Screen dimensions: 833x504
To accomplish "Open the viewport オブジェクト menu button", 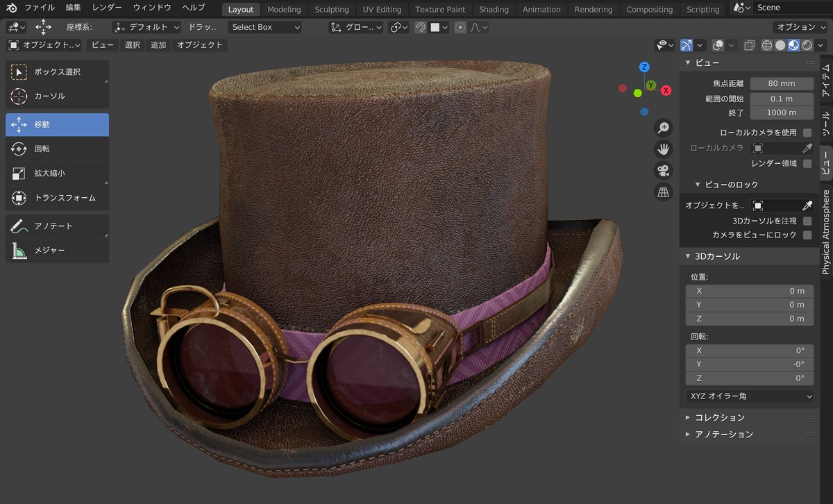I will [x=200, y=45].
